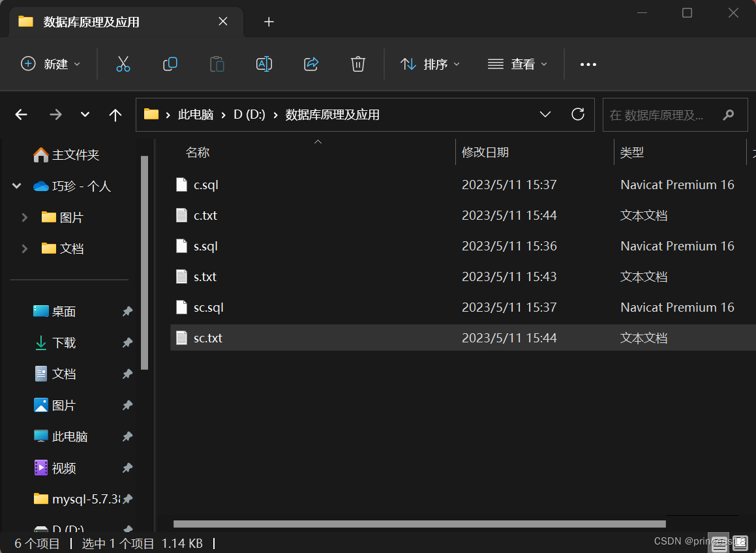756x553 pixels.
Task: Click the paste icon in the toolbar
Action: (217, 64)
